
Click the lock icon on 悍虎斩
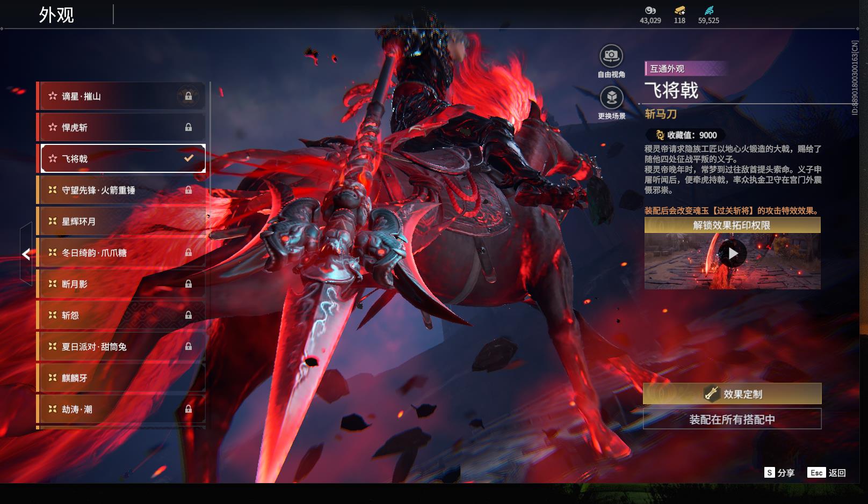point(189,127)
